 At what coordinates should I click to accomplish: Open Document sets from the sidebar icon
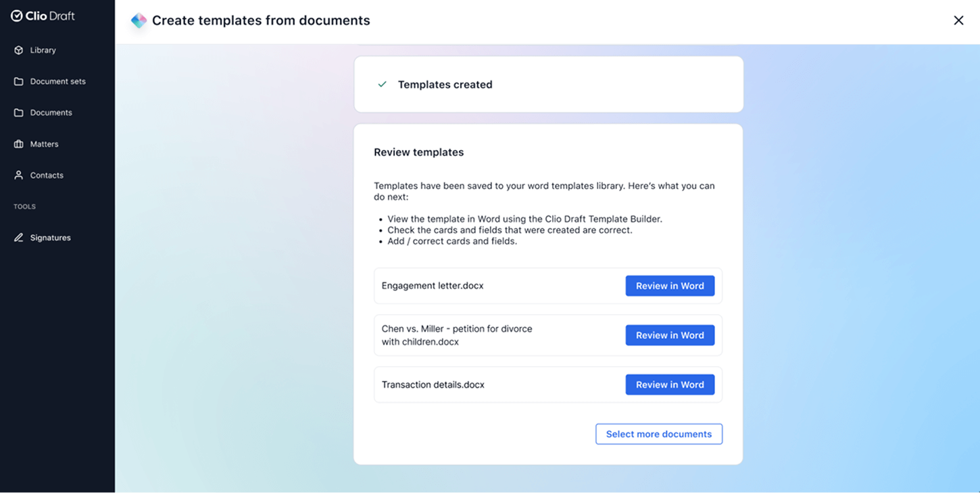coord(17,81)
